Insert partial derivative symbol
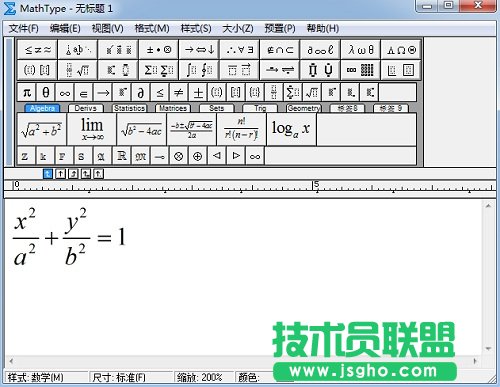Screen dimensions: 500x387 coord(141,92)
